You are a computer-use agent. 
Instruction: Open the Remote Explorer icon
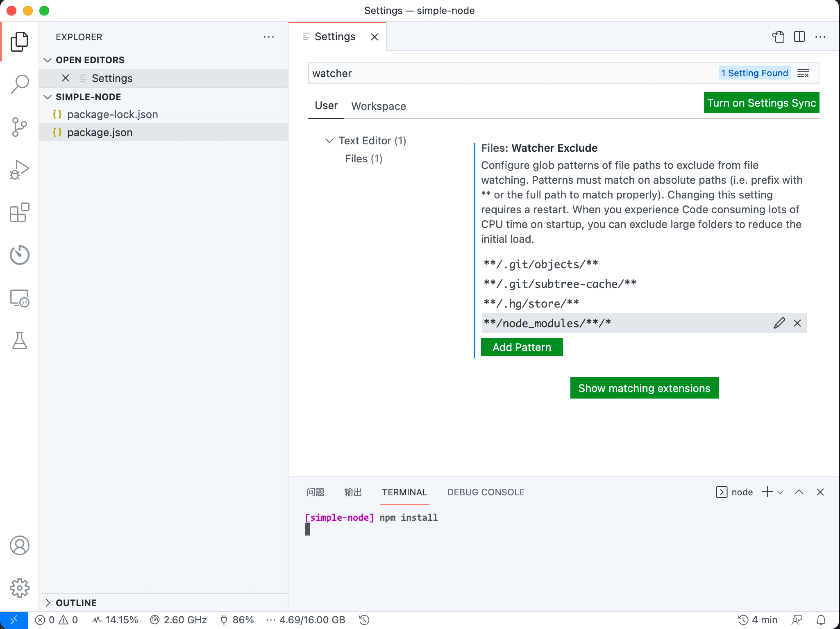point(19,298)
